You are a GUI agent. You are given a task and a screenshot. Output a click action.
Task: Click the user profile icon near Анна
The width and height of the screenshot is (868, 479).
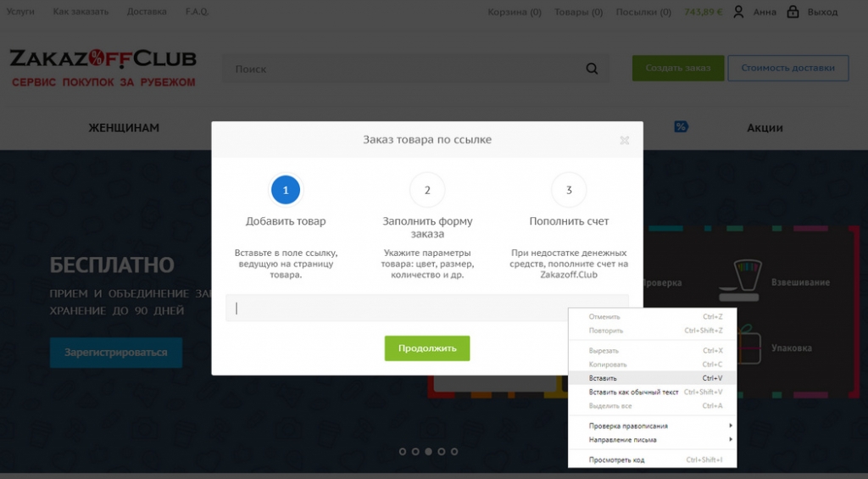(x=739, y=12)
